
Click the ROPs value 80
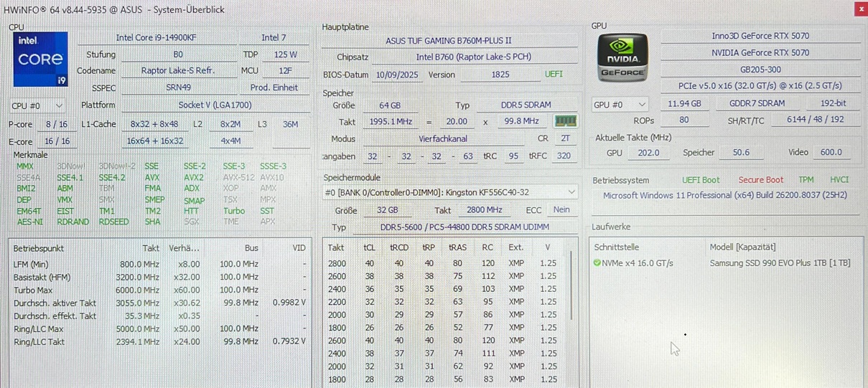tap(683, 120)
